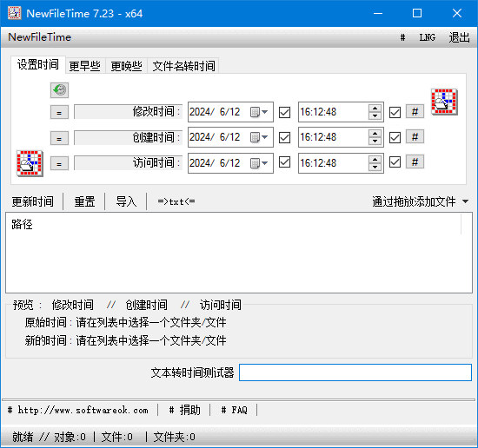Screen dimensions: 478x448
Task: Click the '#' button on the 修改时间 row
Action: 415,112
